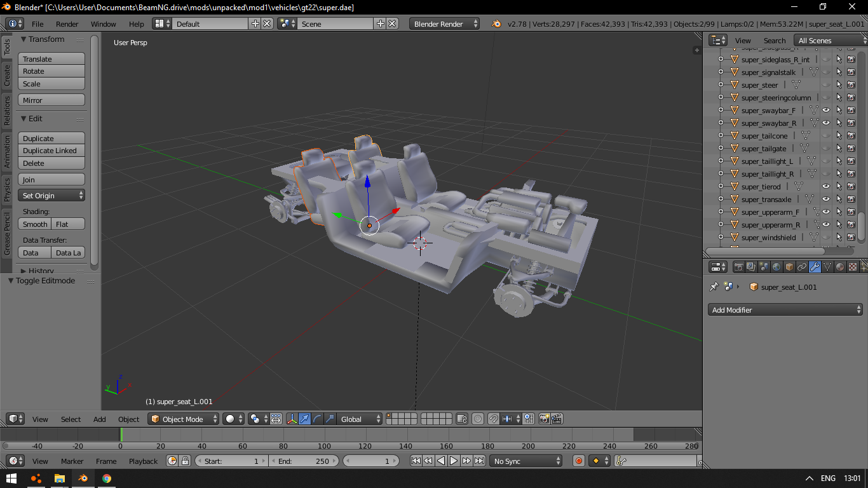
Task: Open the Modifiers properties tab wrench icon
Action: [x=815, y=267]
